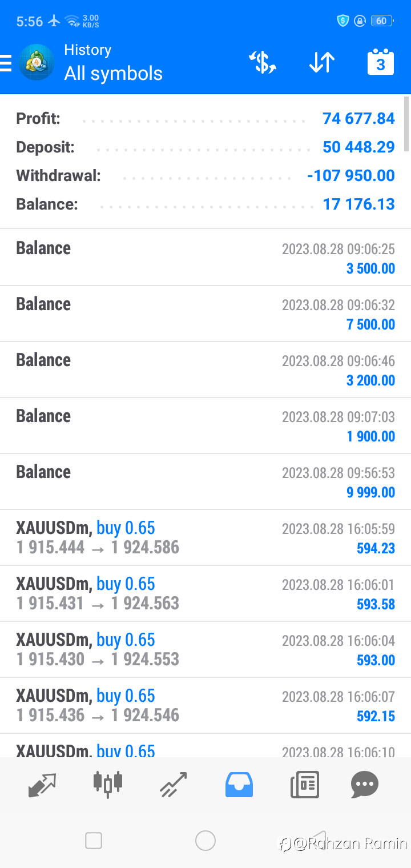Select the 7 500.00 balance entry
This screenshot has width=411, height=868.
(x=205, y=314)
